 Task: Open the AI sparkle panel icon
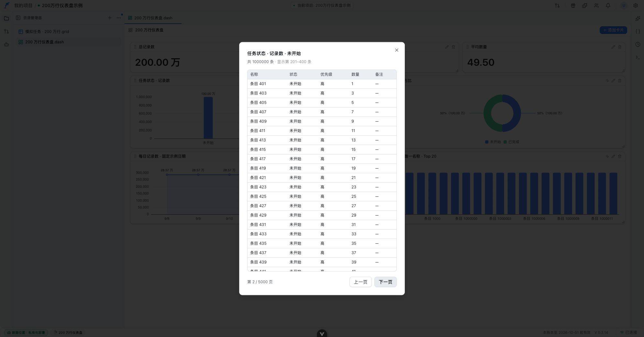638,18
